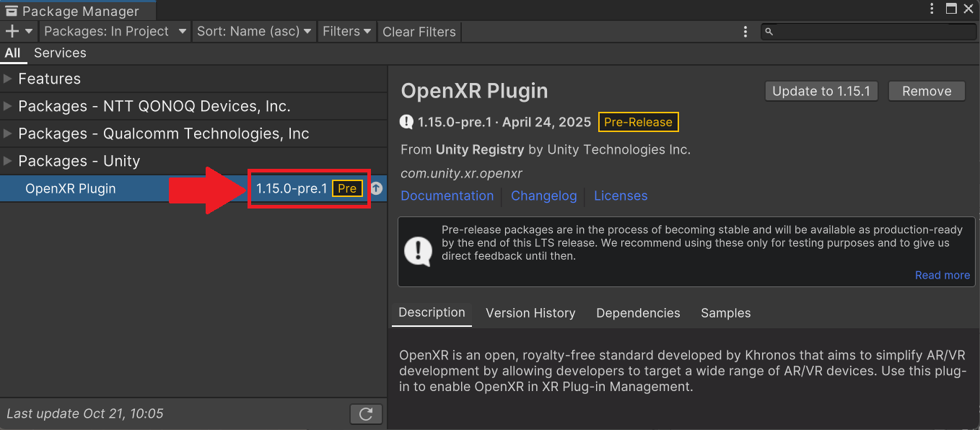Click the com.unity.xr.openxr package name text
Viewport: 980px width, 430px height.
(x=461, y=173)
